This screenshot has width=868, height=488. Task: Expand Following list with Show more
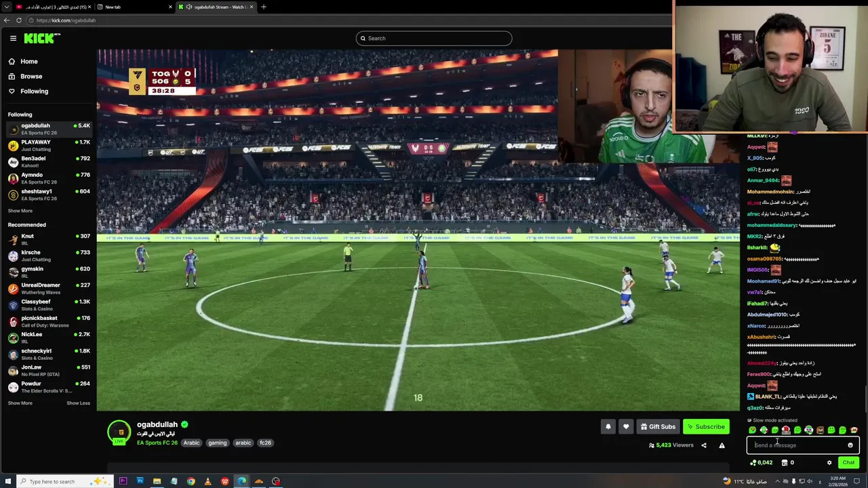pos(20,211)
